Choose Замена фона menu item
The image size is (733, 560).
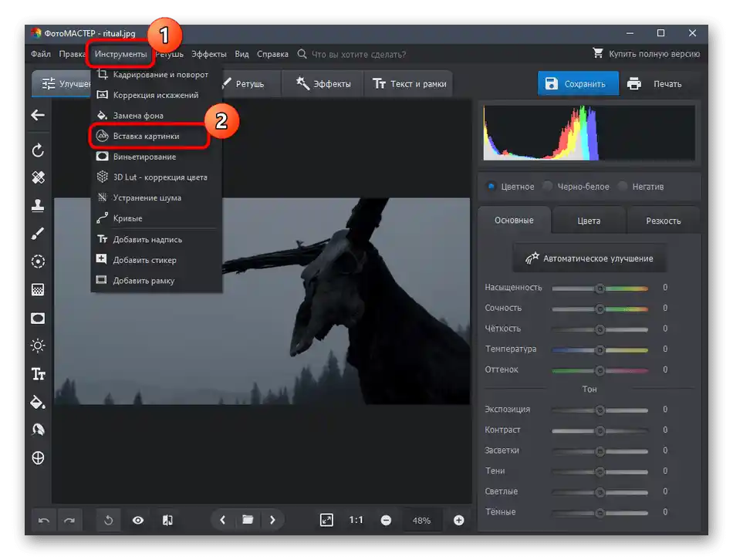tap(156, 116)
